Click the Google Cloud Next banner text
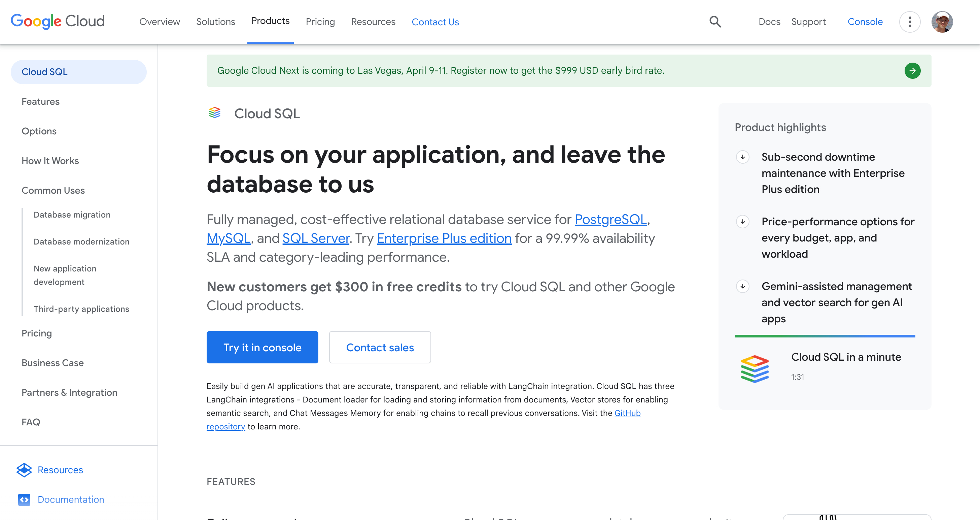Image resolution: width=980 pixels, height=520 pixels. 441,71
